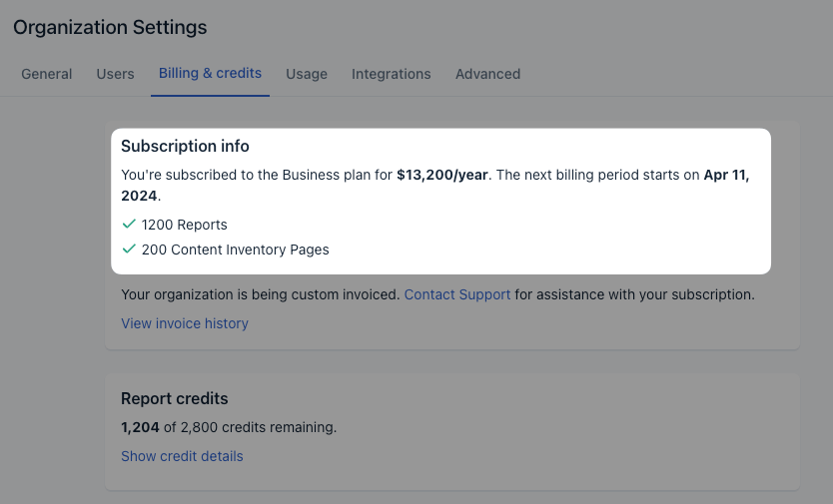This screenshot has height=504, width=833.
Task: Click the Contact Support link
Action: (x=457, y=295)
